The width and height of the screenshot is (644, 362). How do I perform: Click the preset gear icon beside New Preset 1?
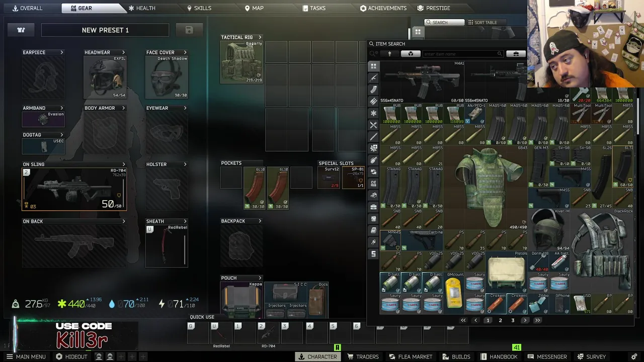click(x=21, y=30)
